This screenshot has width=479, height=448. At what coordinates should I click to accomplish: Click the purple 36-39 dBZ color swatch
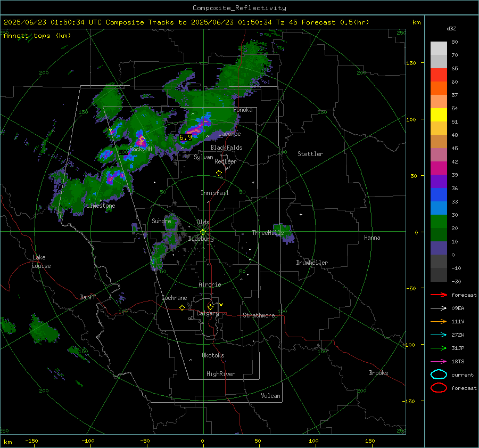point(439,182)
